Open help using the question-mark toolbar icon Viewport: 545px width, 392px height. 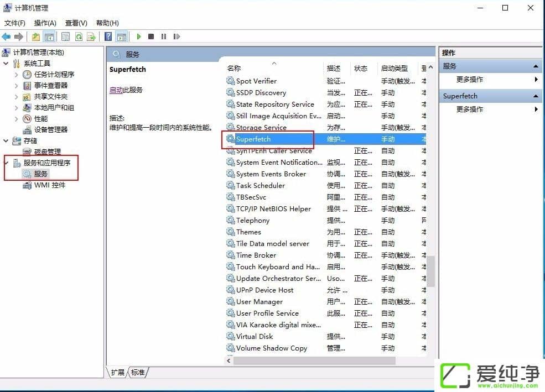[108, 36]
